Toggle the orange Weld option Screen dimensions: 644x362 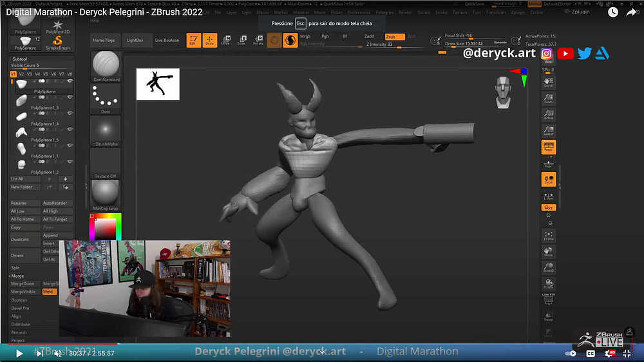tap(50, 292)
